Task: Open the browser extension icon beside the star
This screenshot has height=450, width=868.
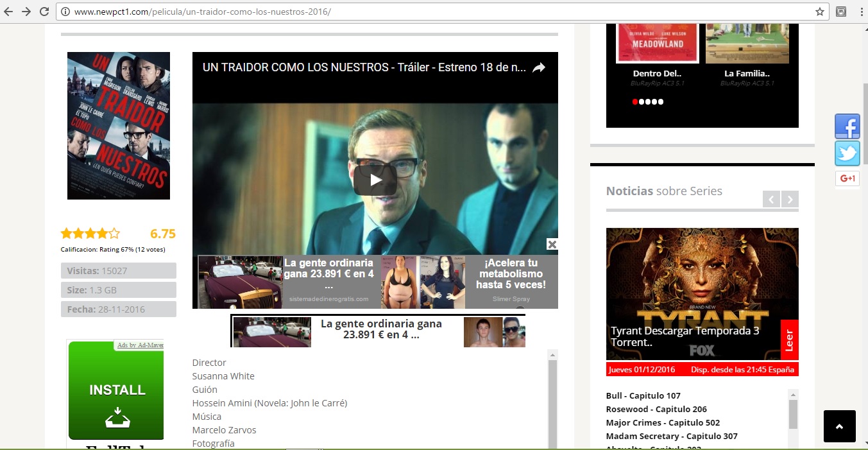Action: [x=840, y=12]
